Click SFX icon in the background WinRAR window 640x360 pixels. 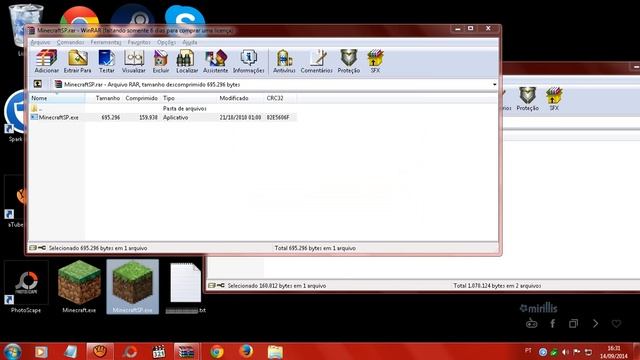554,99
